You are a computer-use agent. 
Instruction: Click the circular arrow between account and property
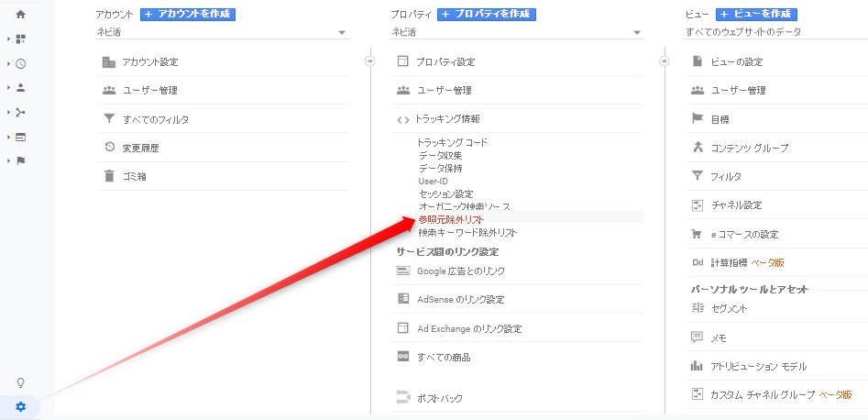click(369, 61)
